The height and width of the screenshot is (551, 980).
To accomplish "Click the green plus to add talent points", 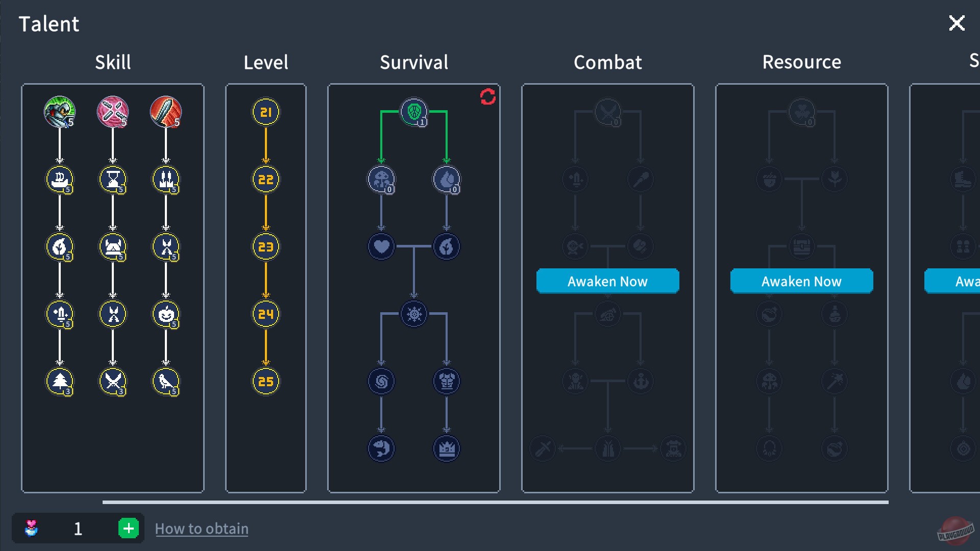I will tap(129, 529).
